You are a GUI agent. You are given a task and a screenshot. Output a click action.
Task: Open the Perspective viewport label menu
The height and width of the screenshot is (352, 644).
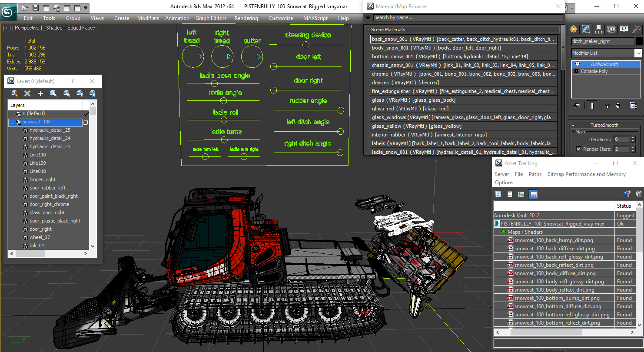(x=27, y=28)
